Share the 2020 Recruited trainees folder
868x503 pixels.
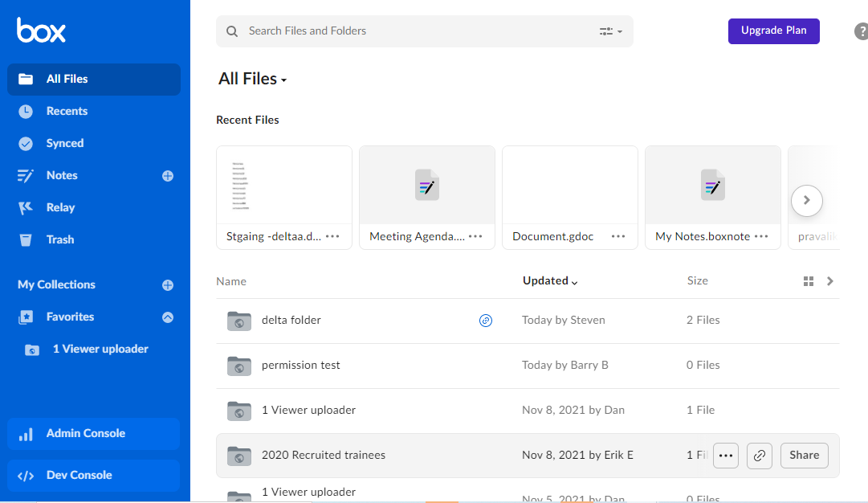click(x=804, y=455)
